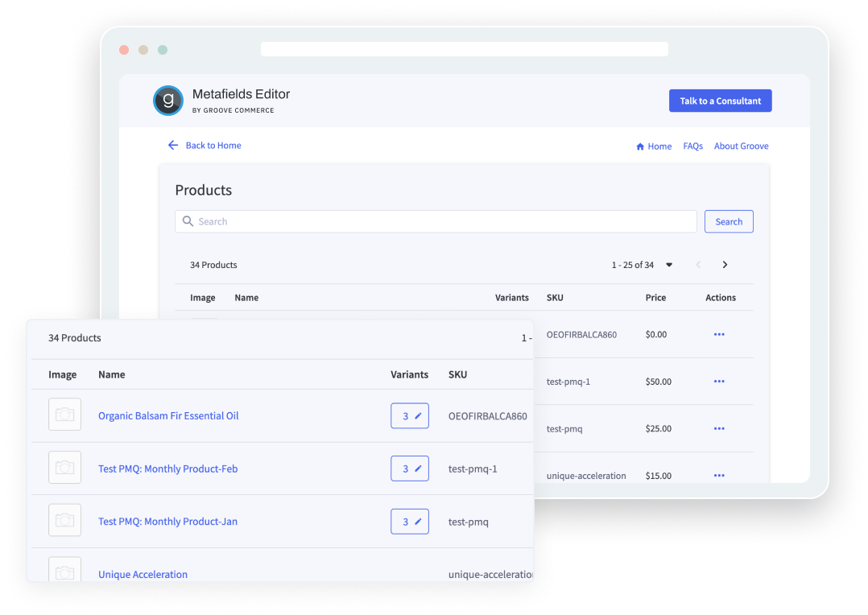Click the image placeholder for Organic Balsam Fir
Viewport: 868px width, 615px height.
[64, 415]
